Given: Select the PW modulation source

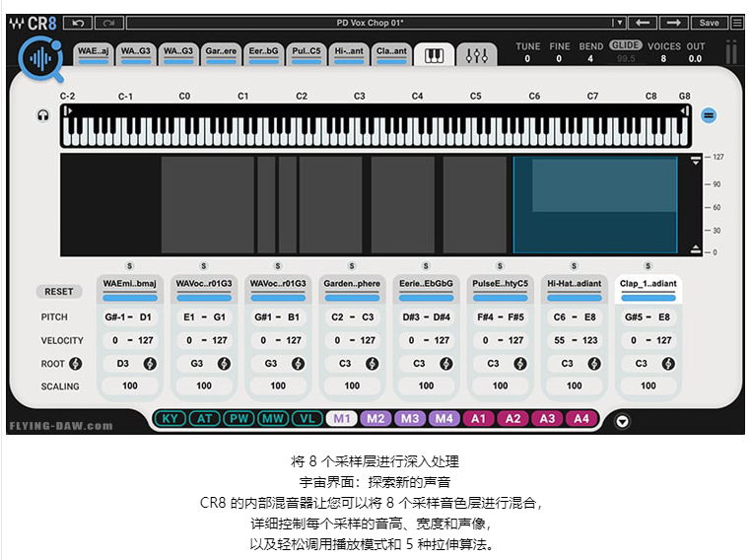Looking at the screenshot, I should [x=239, y=419].
